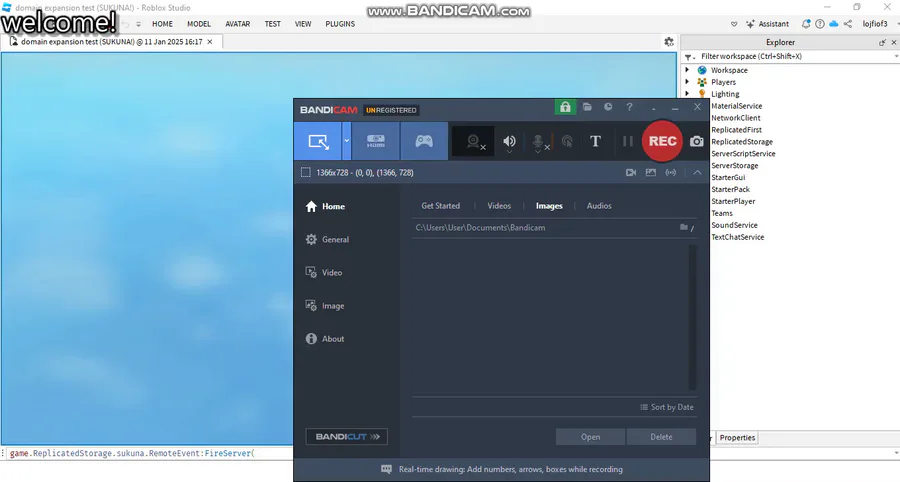Take a screenshot with the camera icon
Screen dimensions: 900x482
coord(696,141)
